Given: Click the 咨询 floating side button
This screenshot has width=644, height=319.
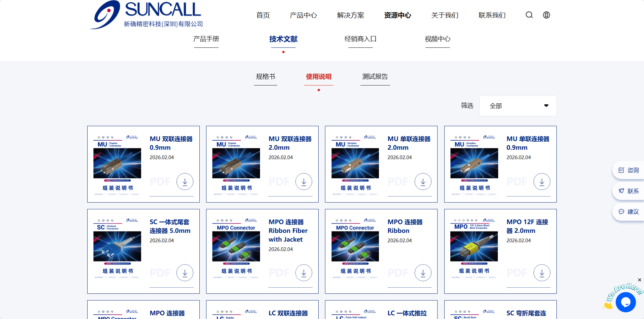Looking at the screenshot, I should point(629,170).
